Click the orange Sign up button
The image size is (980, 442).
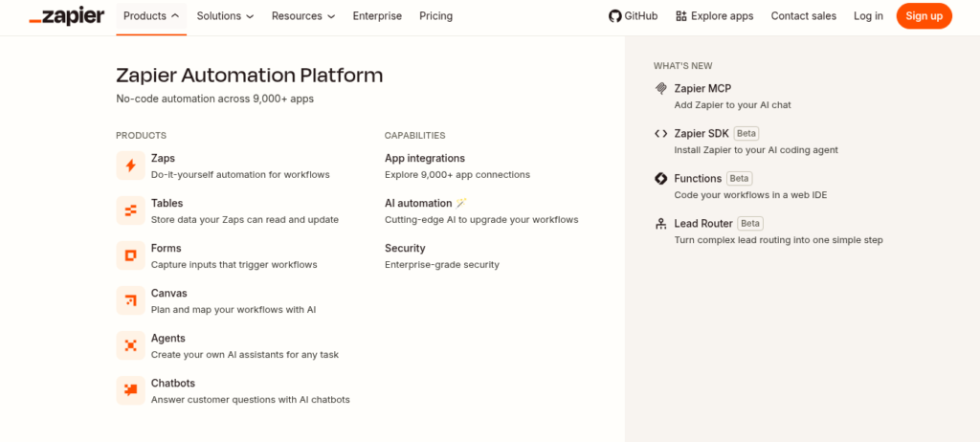[924, 16]
